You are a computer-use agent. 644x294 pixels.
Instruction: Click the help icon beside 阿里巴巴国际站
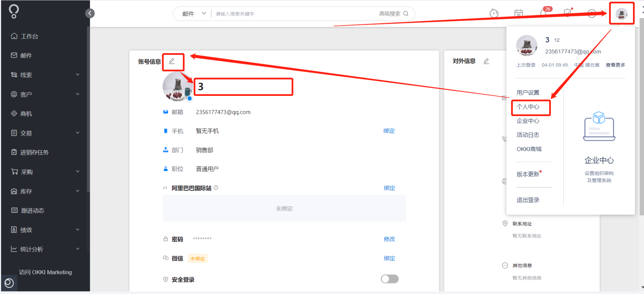(216, 188)
